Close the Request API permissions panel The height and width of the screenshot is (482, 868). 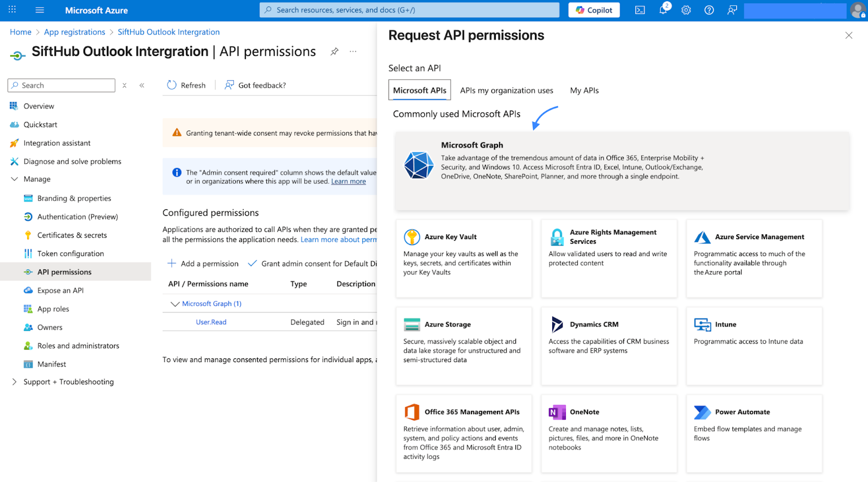(848, 36)
